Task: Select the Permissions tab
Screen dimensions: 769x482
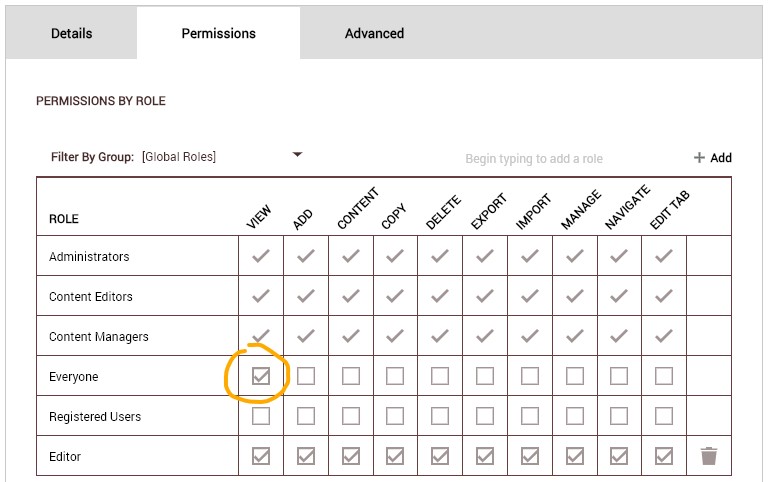Action: tap(218, 33)
